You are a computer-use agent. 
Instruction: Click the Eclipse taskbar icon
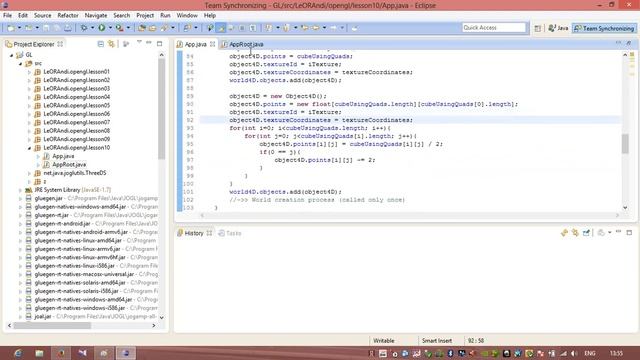[126, 353]
